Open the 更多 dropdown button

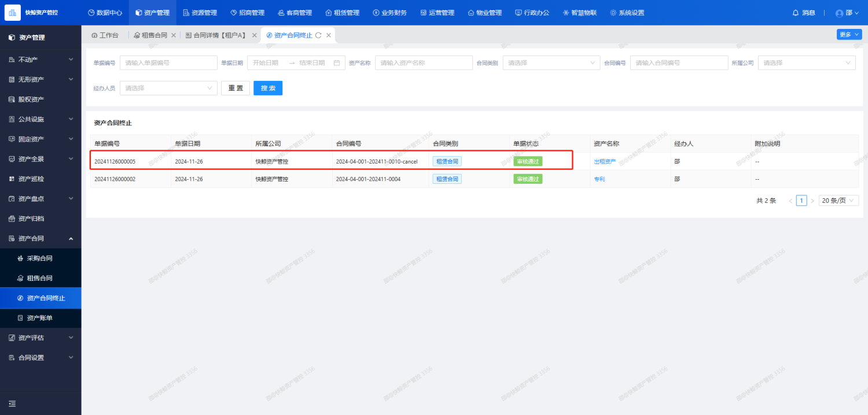849,35
